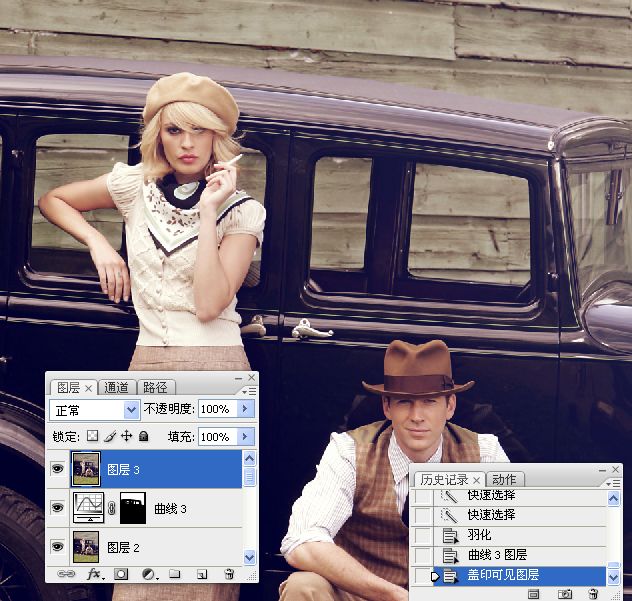Create a new layer icon in Layers panel
632x601 pixels.
click(202, 574)
